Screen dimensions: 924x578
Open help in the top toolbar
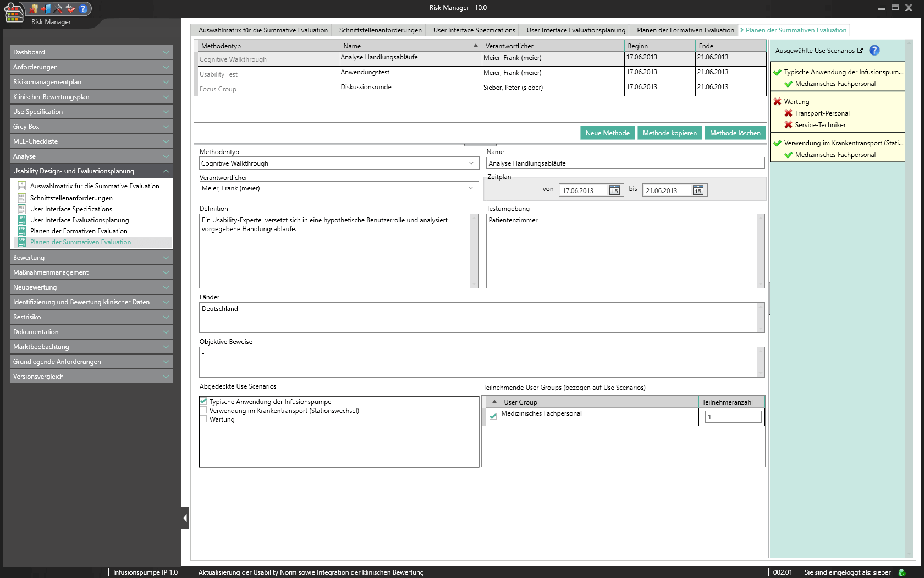pyautogui.click(x=83, y=8)
